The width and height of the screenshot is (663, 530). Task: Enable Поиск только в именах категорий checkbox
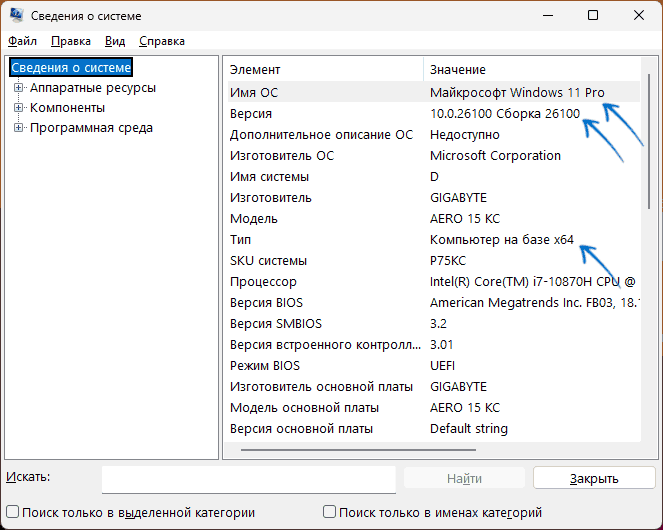(x=329, y=512)
